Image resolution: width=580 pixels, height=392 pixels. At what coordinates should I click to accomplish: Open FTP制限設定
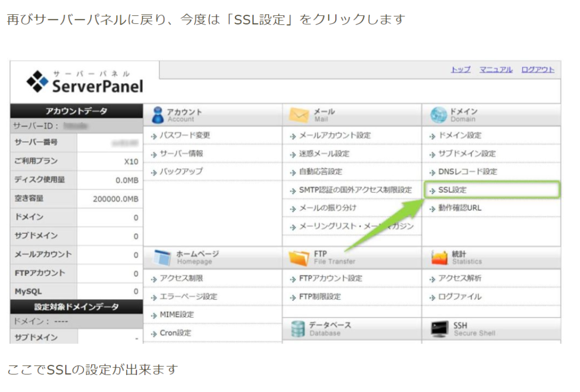point(320,296)
